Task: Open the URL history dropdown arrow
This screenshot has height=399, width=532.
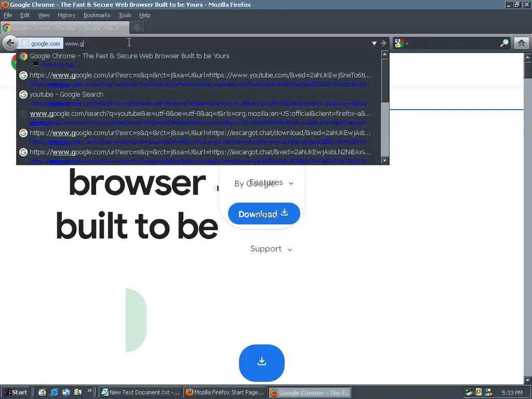Action: pyautogui.click(x=374, y=44)
